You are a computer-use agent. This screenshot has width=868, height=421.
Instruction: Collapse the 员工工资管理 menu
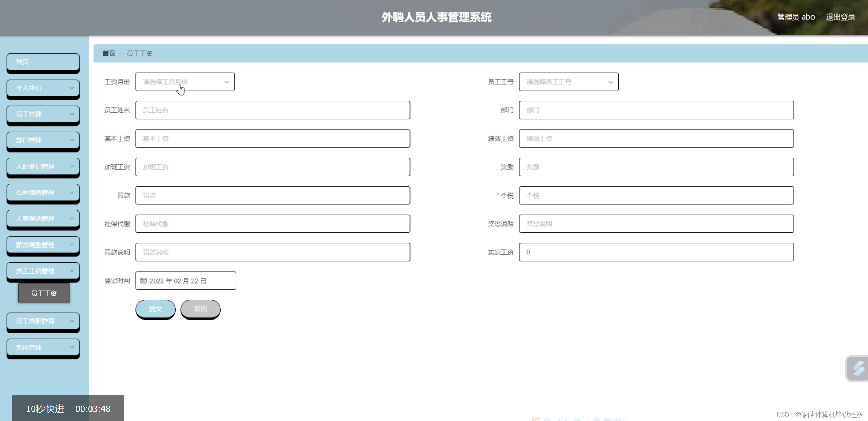(43, 271)
